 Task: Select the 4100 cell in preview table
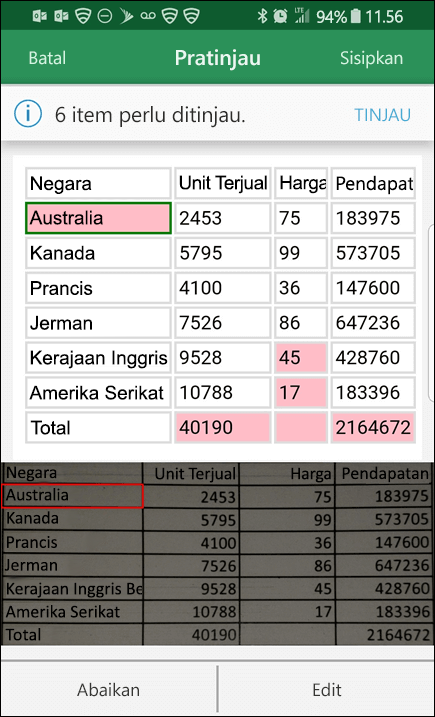point(223,288)
